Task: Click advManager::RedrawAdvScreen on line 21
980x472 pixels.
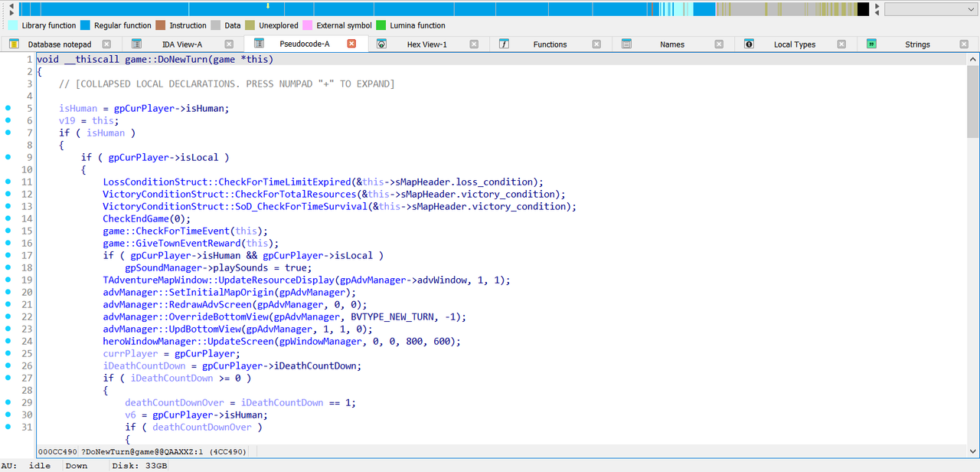Action: coord(178,304)
